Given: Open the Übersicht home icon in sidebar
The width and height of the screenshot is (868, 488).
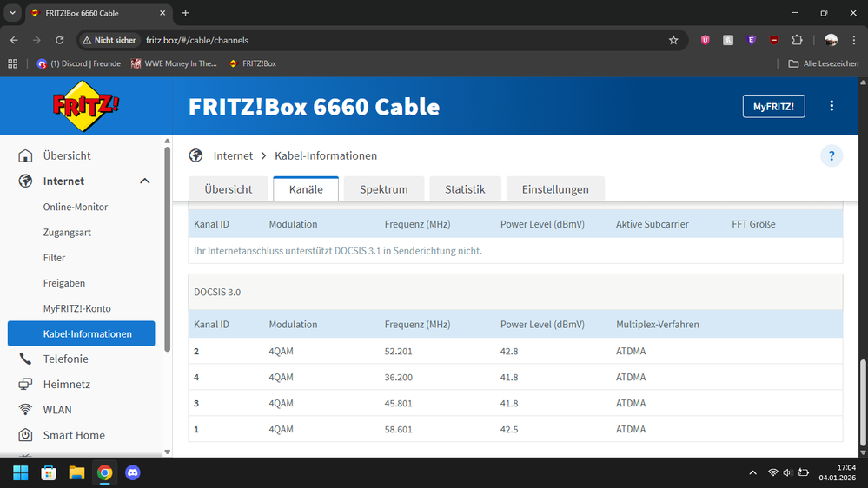Looking at the screenshot, I should [x=25, y=155].
